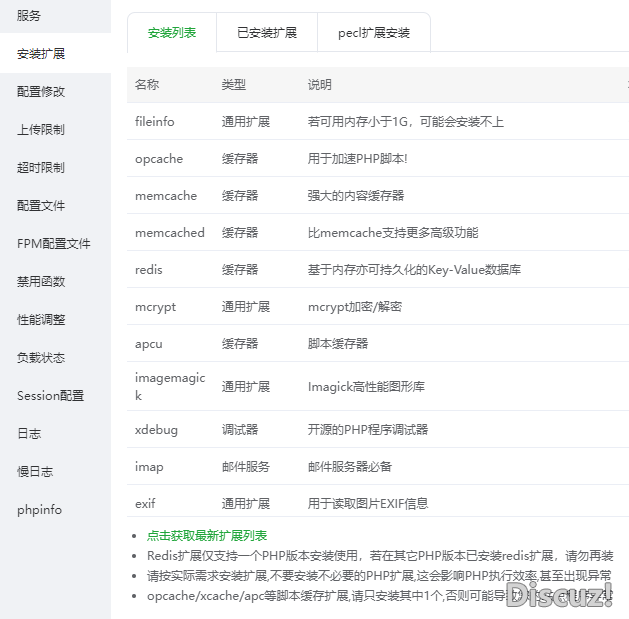Open FPM配置文件 in the sidebar
The height and width of the screenshot is (619, 629).
(x=54, y=244)
